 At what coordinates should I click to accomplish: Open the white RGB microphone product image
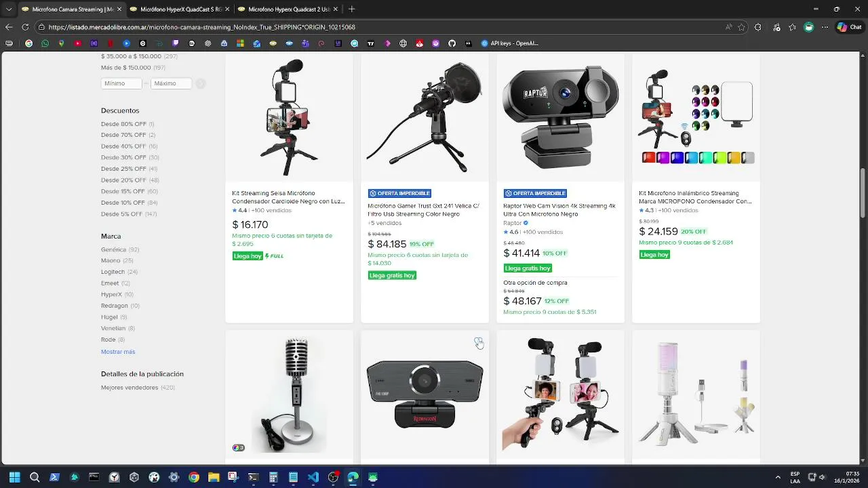tap(696, 394)
